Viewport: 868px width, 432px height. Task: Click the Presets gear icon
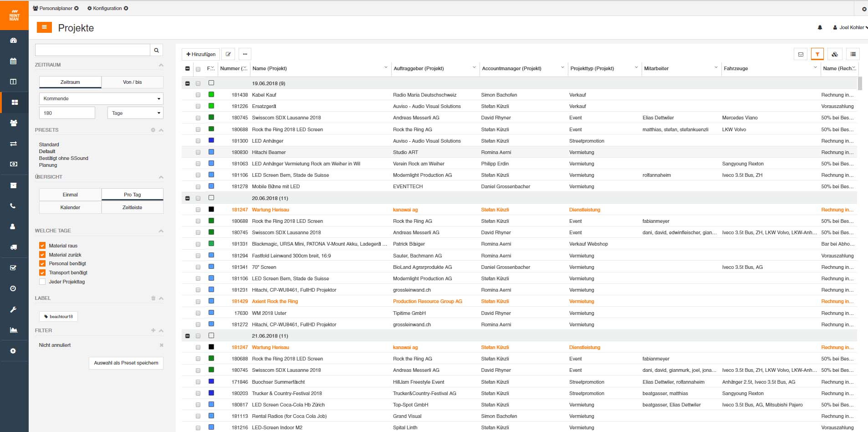153,130
